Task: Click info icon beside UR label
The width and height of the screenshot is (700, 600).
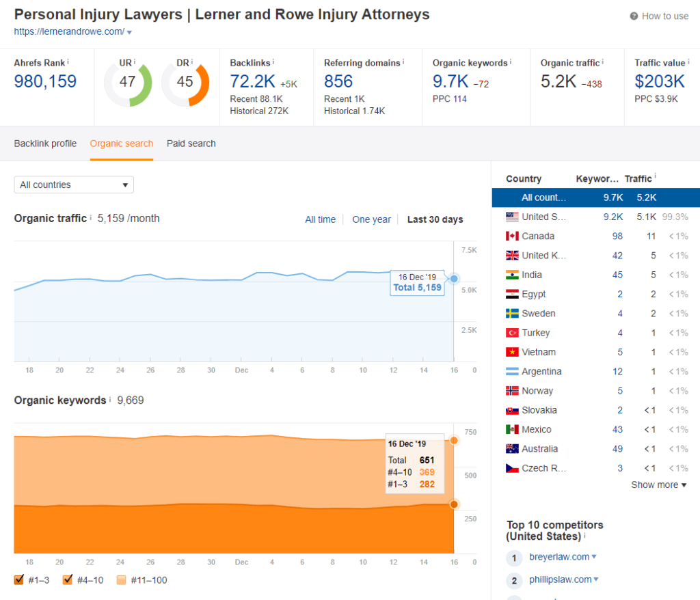Action: (x=135, y=62)
